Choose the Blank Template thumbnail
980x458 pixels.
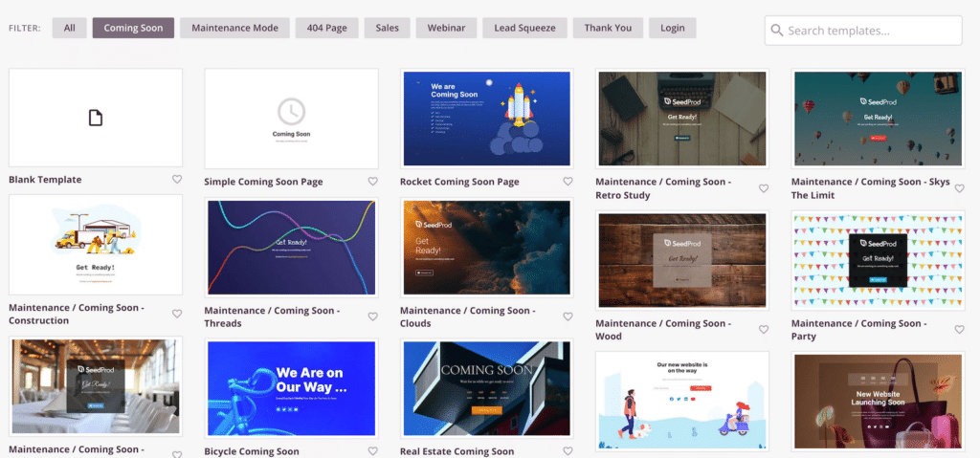pos(96,118)
